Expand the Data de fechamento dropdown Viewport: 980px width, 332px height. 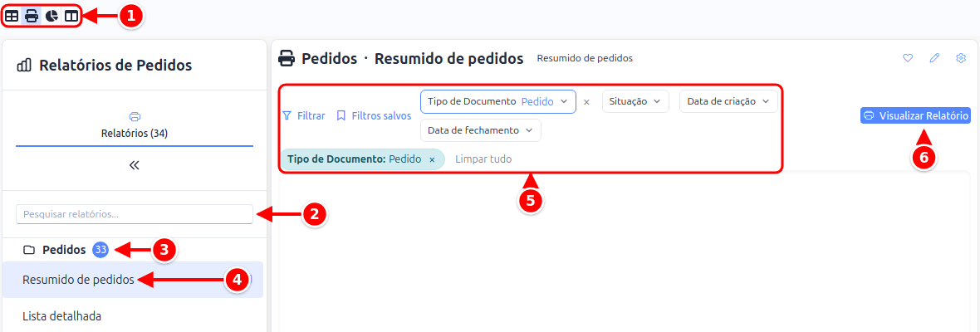coord(481,130)
